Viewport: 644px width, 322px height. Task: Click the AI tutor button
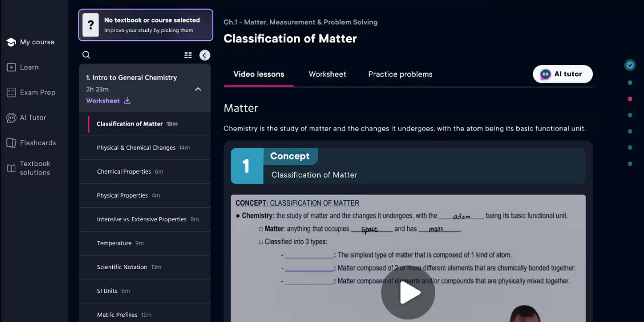point(562,74)
